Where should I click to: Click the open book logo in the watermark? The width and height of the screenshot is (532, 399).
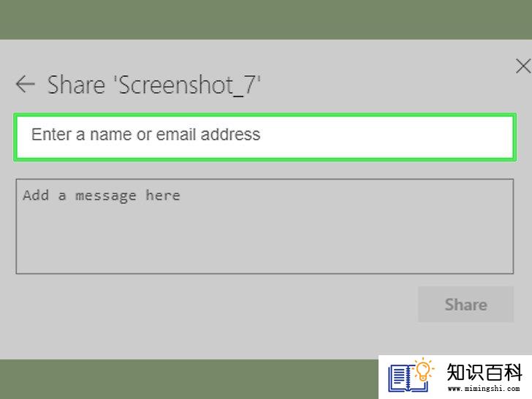pos(408,377)
